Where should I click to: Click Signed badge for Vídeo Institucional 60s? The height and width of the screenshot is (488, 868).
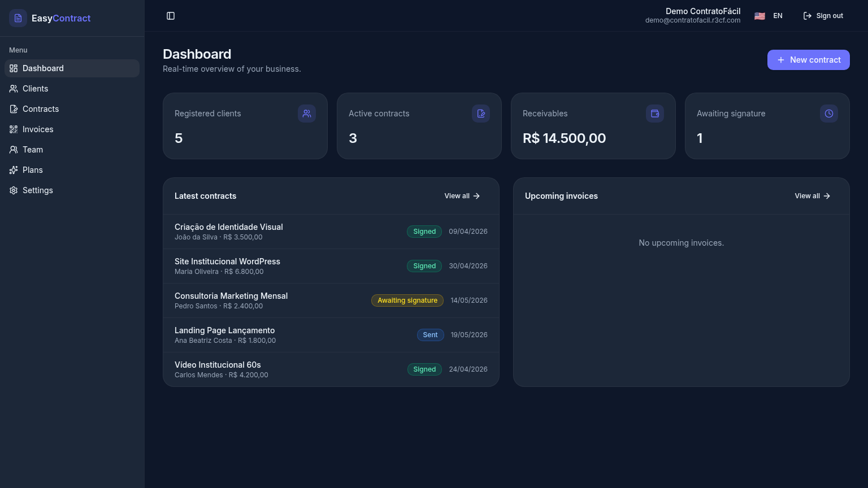click(424, 369)
